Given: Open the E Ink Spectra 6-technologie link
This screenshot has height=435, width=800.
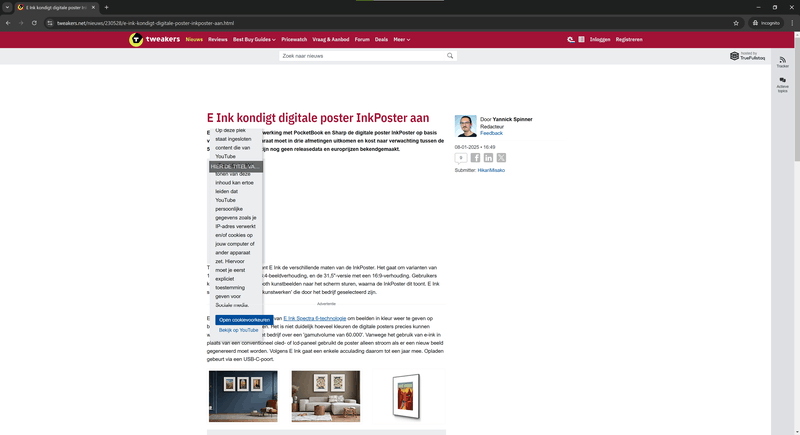Looking at the screenshot, I should click(x=314, y=318).
